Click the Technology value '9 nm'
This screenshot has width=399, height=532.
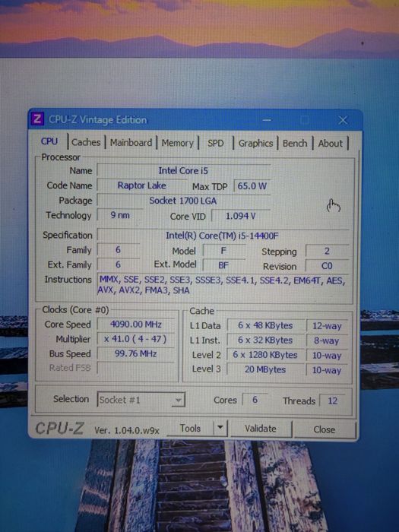click(120, 215)
